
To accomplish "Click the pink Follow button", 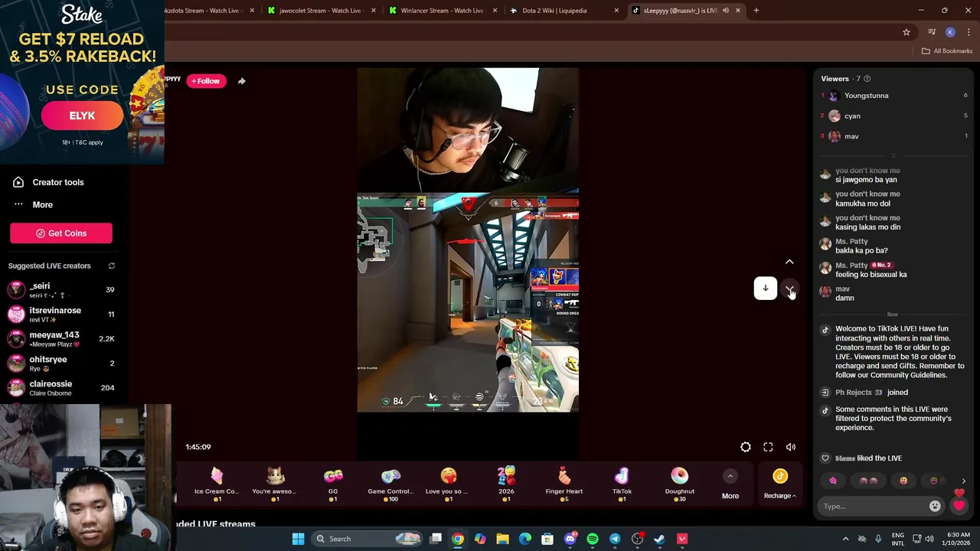I will (x=206, y=81).
